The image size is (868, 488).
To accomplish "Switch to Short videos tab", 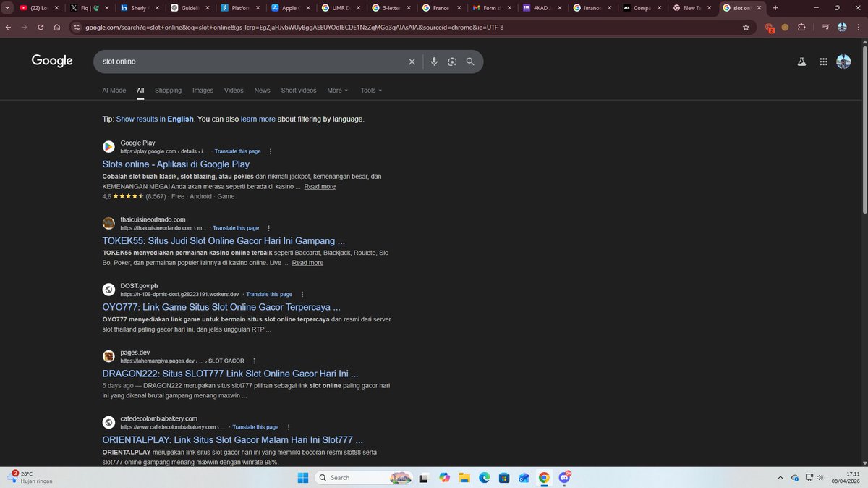I will coord(299,91).
